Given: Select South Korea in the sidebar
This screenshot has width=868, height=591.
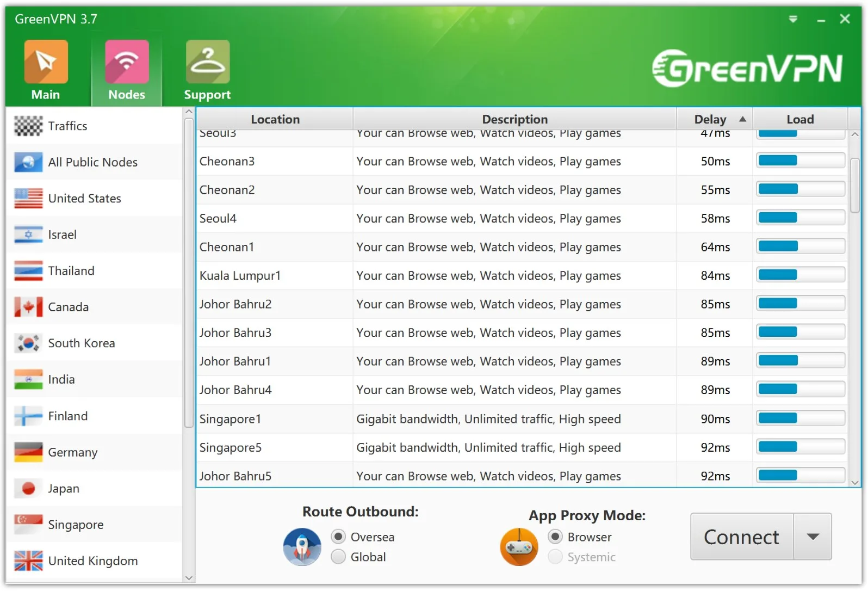Looking at the screenshot, I should coord(95,343).
